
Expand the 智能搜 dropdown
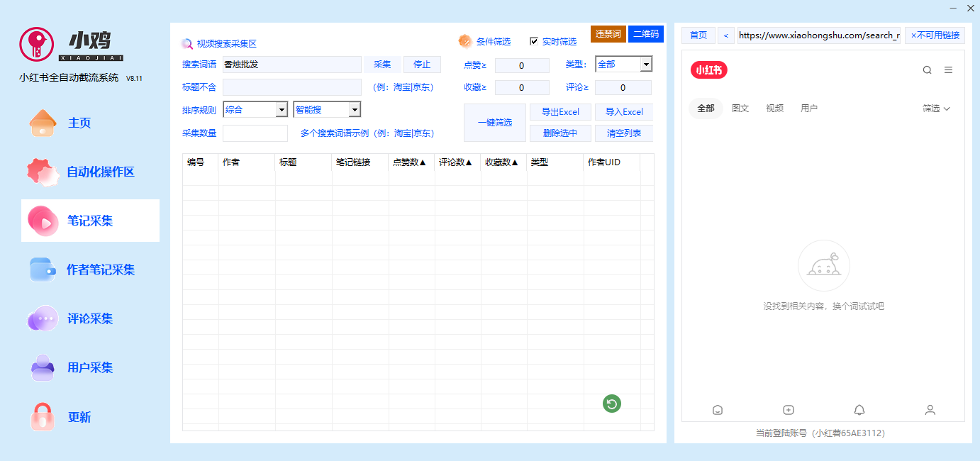354,110
